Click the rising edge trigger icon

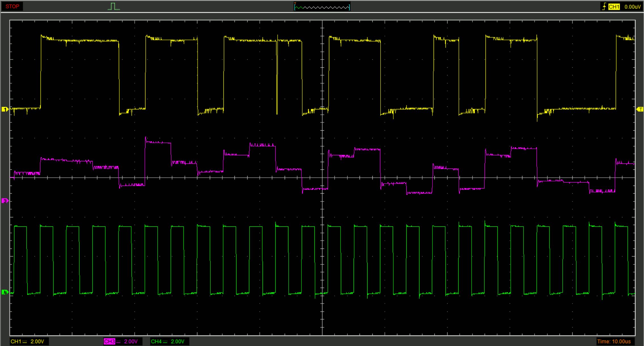[x=604, y=7]
